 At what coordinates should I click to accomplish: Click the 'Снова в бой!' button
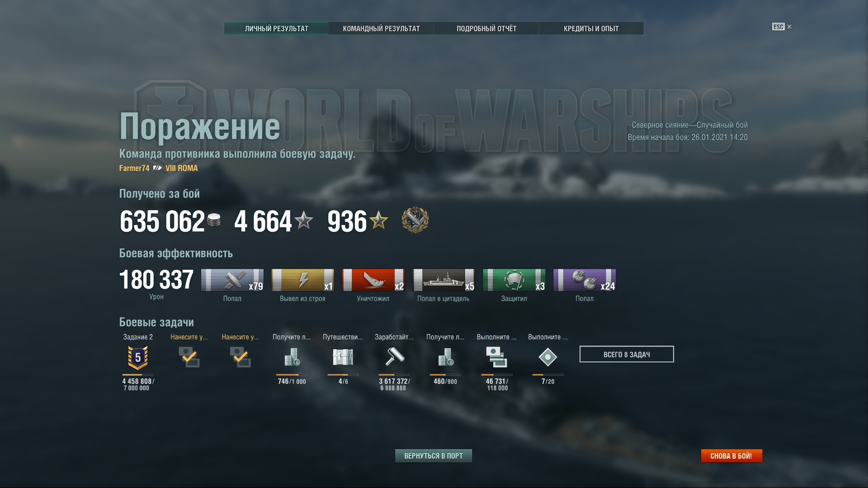[731, 456]
